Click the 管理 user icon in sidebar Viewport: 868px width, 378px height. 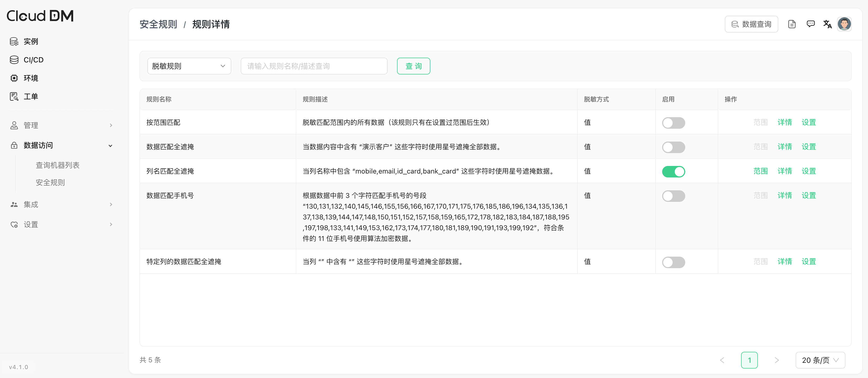(14, 125)
